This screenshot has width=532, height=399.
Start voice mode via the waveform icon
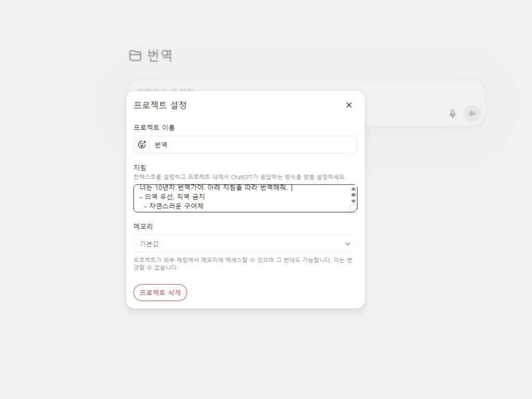coord(472,113)
